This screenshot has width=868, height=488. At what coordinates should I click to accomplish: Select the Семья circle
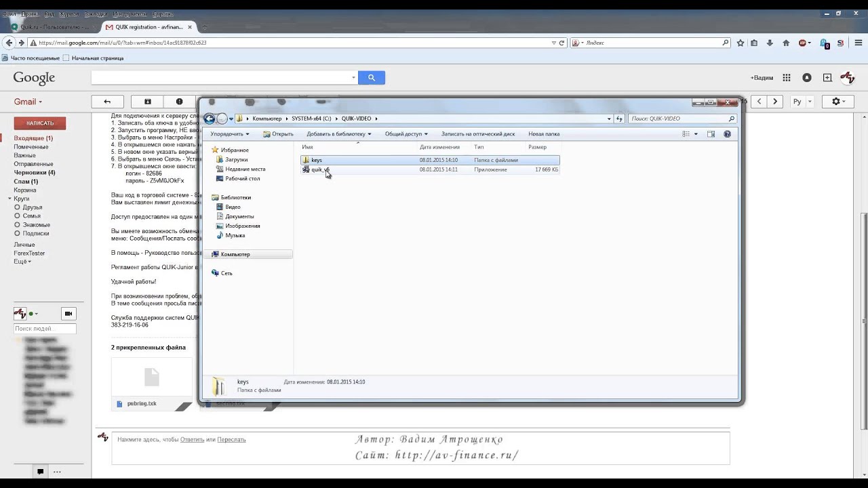point(31,216)
